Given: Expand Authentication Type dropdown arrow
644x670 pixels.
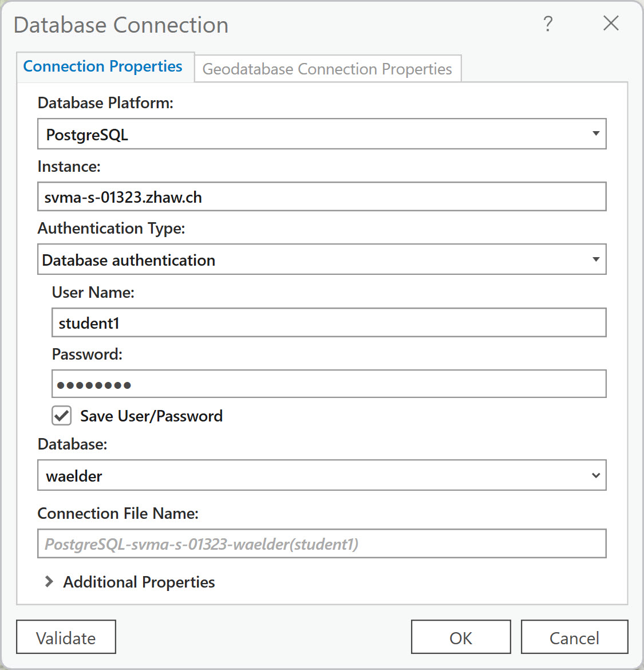Looking at the screenshot, I should [595, 260].
